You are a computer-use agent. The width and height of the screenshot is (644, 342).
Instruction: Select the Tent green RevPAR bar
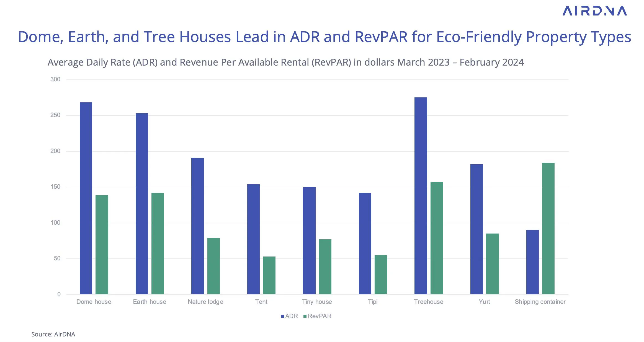click(269, 275)
